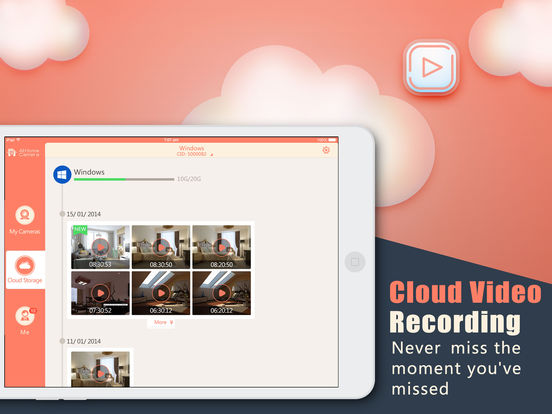Image resolution: width=552 pixels, height=414 pixels.
Task: Play the 11/01/2014 recording
Action: pyautogui.click(x=100, y=369)
